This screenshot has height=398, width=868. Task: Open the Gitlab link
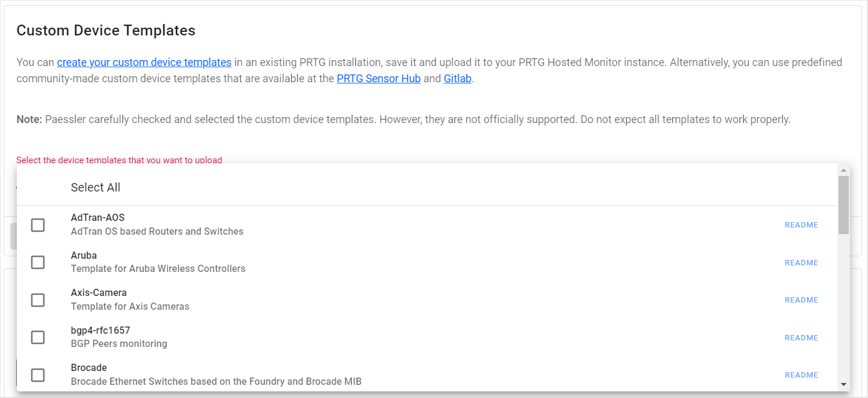[457, 79]
